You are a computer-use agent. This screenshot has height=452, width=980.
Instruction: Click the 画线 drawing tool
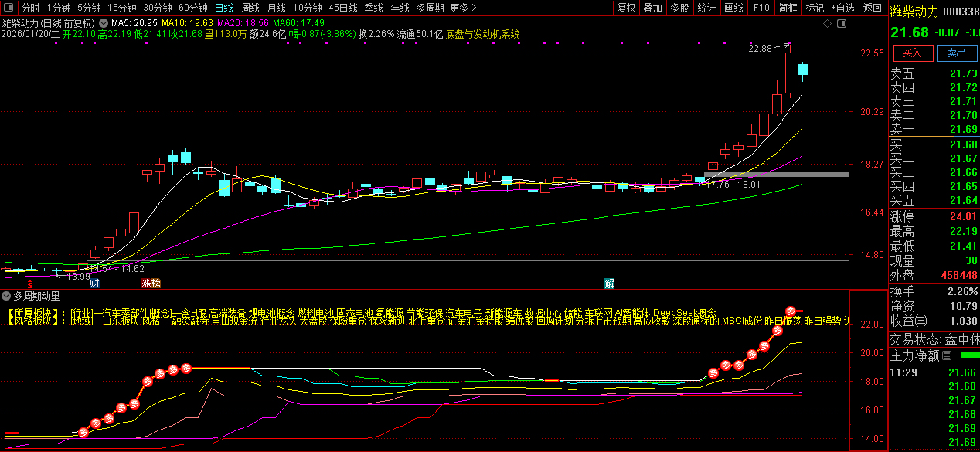pos(733,8)
